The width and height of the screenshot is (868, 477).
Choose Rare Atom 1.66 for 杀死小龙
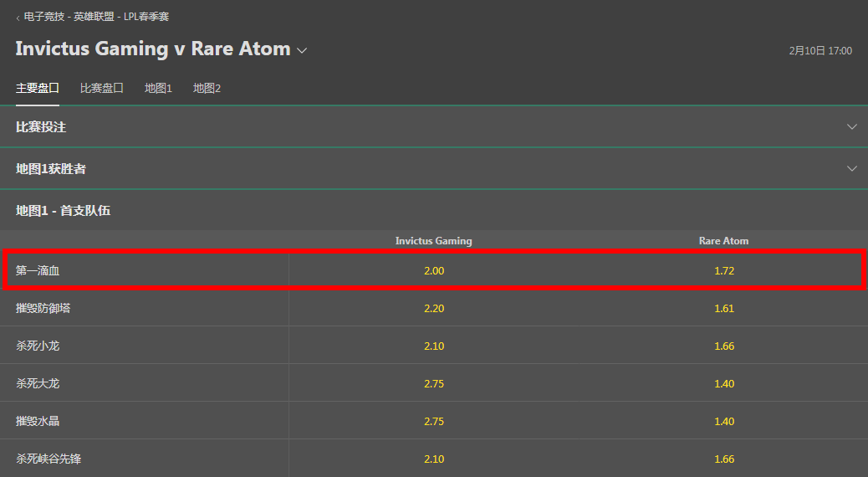(723, 346)
